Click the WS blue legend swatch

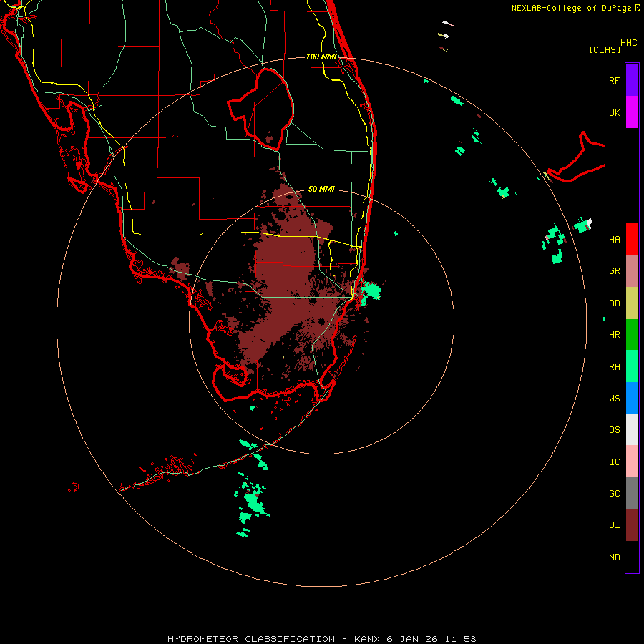pos(632,398)
